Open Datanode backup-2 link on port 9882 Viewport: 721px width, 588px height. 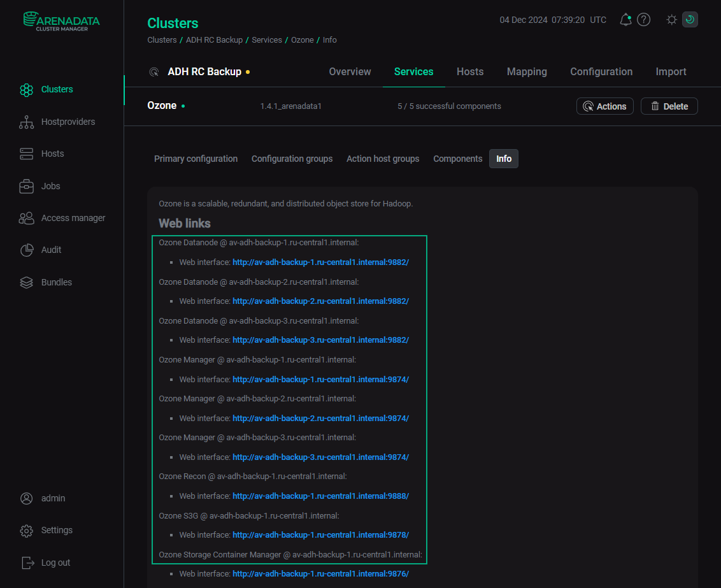coord(320,301)
